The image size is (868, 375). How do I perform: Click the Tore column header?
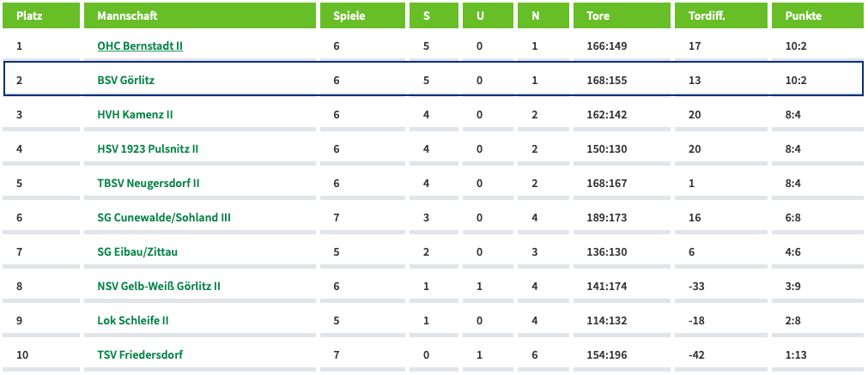(622, 15)
